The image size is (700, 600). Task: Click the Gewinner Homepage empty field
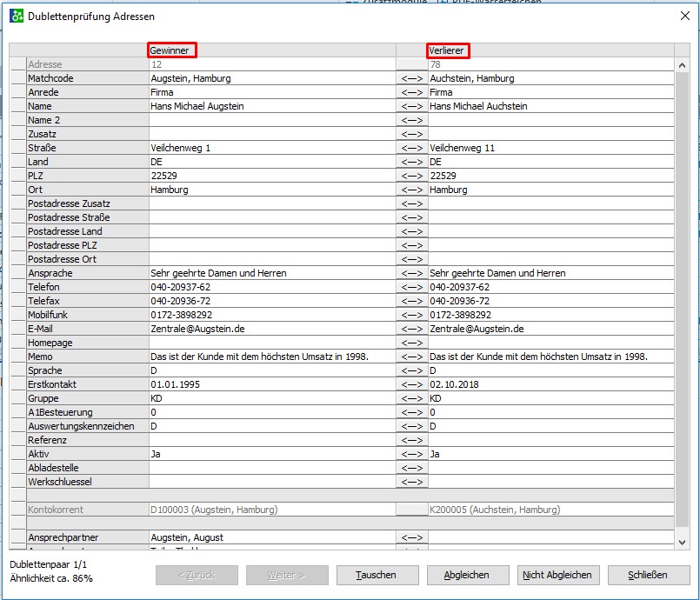click(x=272, y=343)
